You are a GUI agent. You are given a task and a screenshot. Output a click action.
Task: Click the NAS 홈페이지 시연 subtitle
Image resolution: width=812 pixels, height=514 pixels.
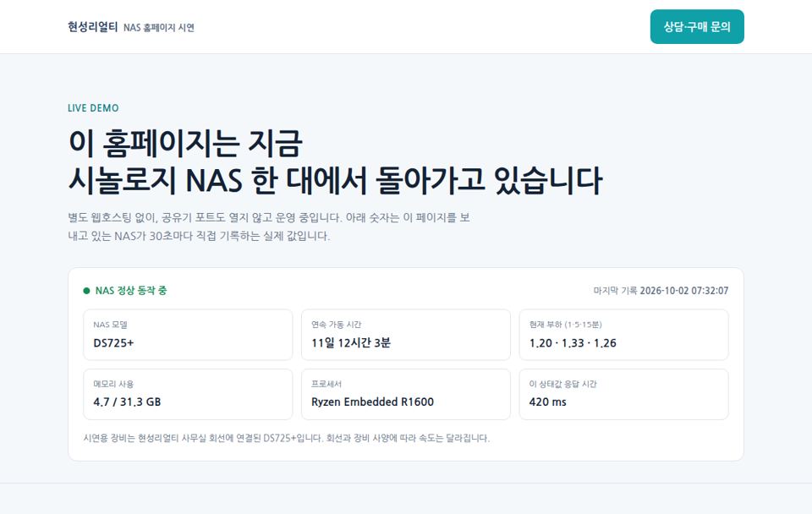159,28
